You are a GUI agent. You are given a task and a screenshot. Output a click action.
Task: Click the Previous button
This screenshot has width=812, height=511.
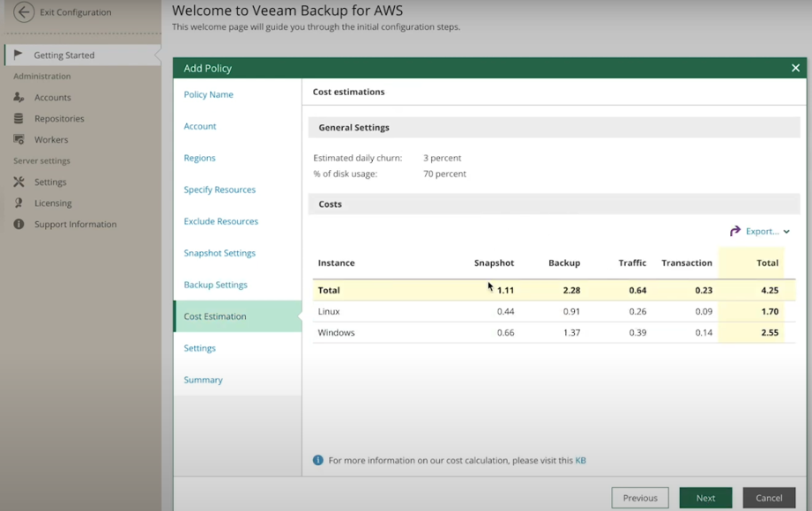640,498
